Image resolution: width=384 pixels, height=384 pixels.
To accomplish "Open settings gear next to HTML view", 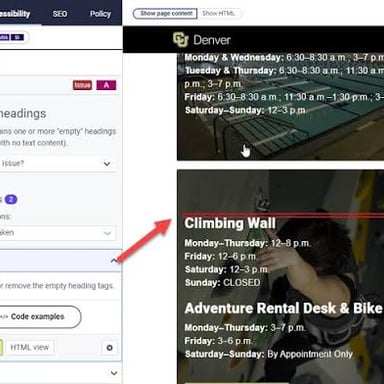I will (109, 348).
